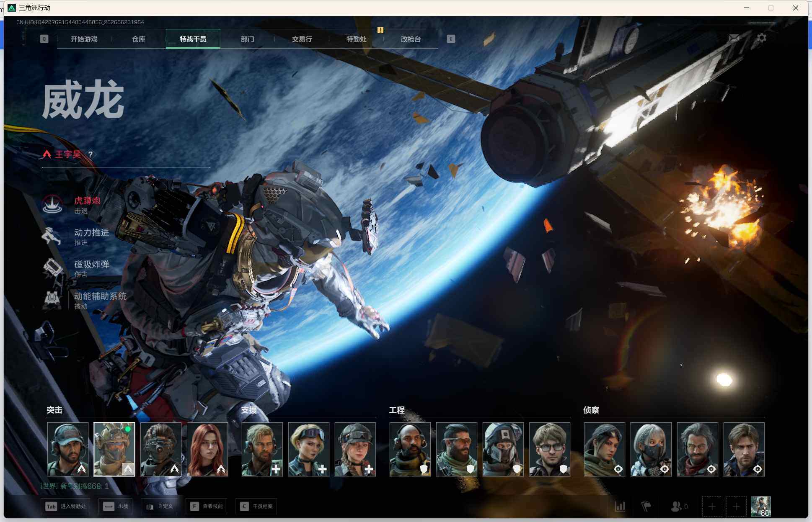Click the C 干员档案 button
Viewport: 812px width, 522px height.
pos(256,507)
